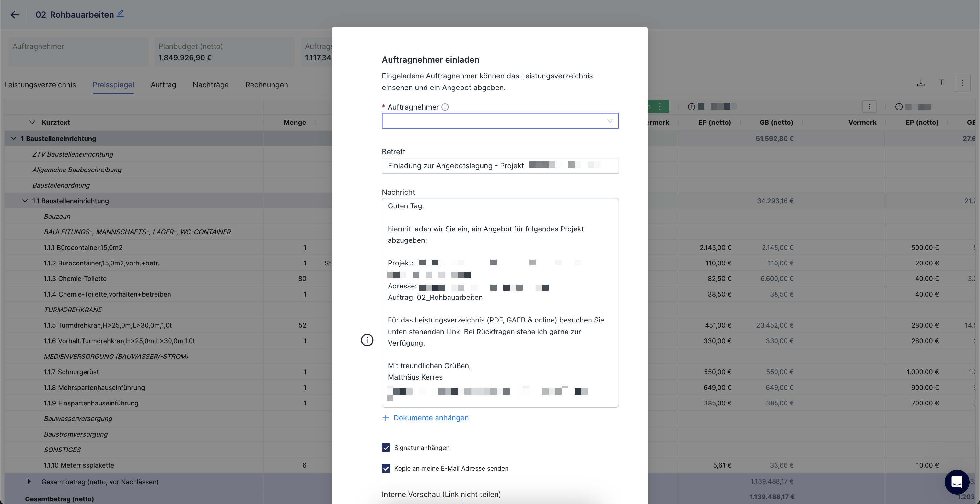Click the row '1.1.5 Turmdrehkran,H>25,0m,L>30,0m,1,0t'
980x504 pixels.
coord(168,325)
